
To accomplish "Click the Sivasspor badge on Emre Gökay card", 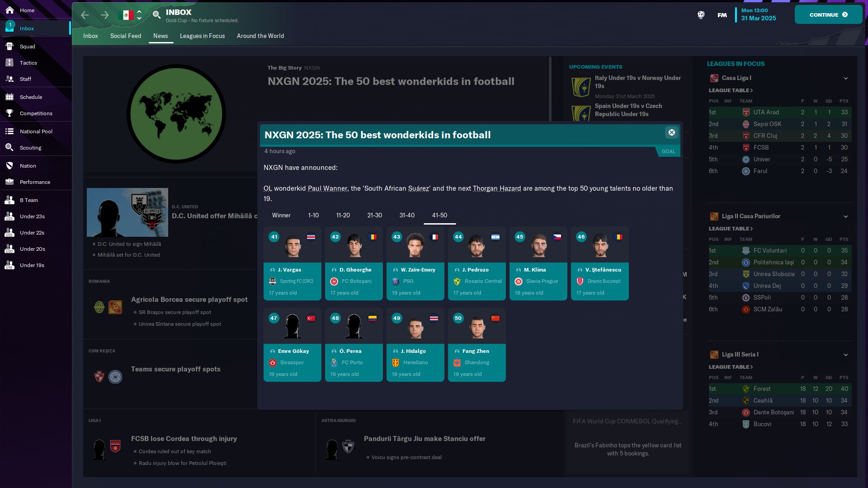I will coord(273,362).
